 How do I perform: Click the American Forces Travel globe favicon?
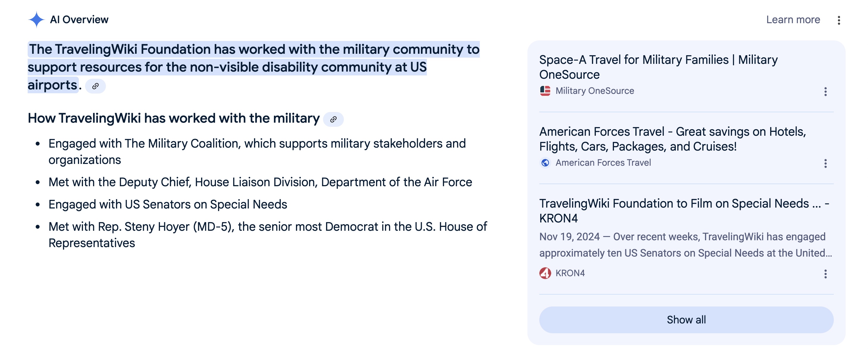(545, 163)
